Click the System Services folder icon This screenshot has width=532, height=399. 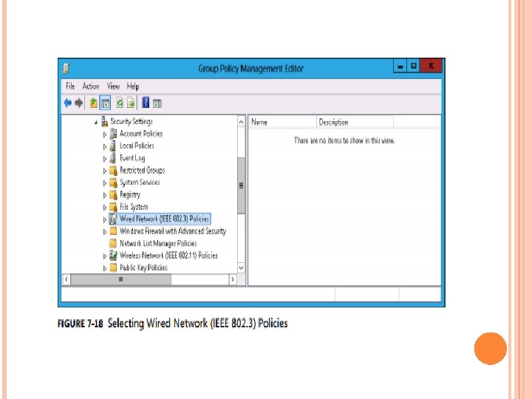pos(113,183)
